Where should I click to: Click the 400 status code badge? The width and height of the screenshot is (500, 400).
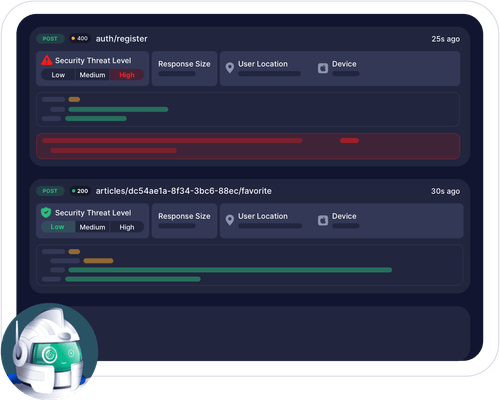click(79, 38)
